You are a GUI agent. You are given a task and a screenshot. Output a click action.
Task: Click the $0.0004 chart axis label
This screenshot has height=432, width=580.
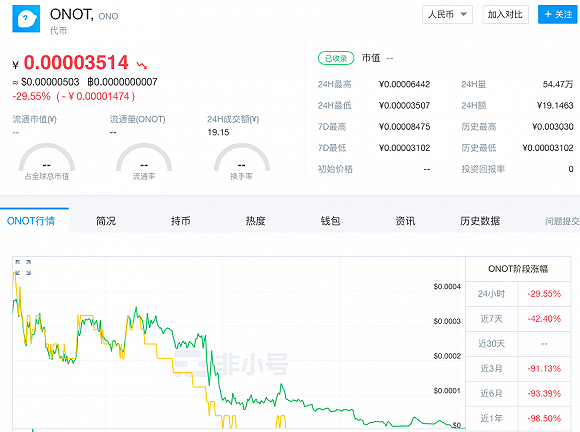point(447,287)
